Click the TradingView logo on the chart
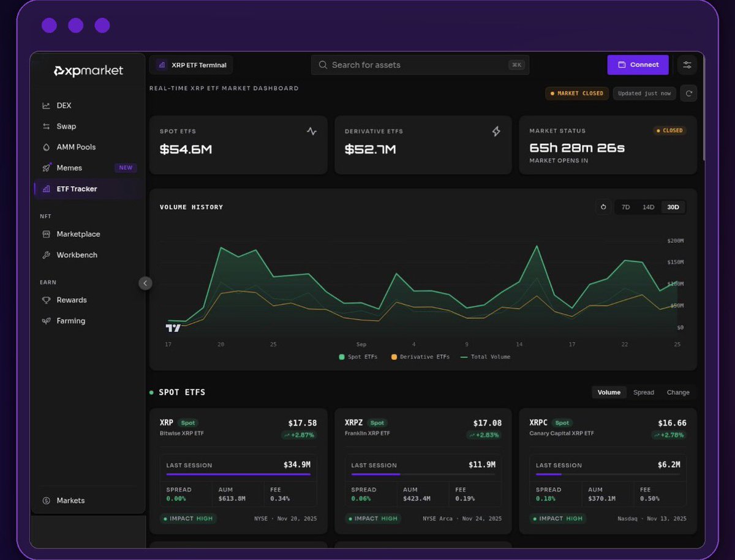 pos(173,328)
